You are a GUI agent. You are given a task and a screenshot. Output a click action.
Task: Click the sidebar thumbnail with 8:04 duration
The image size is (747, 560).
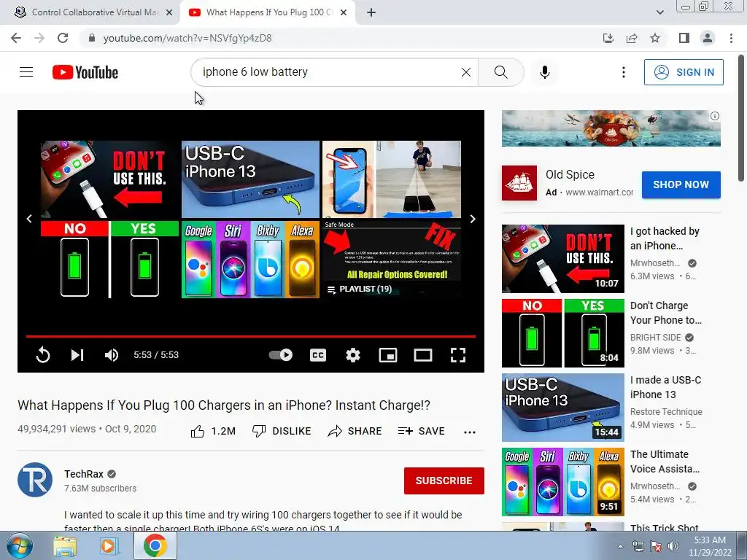click(562, 332)
